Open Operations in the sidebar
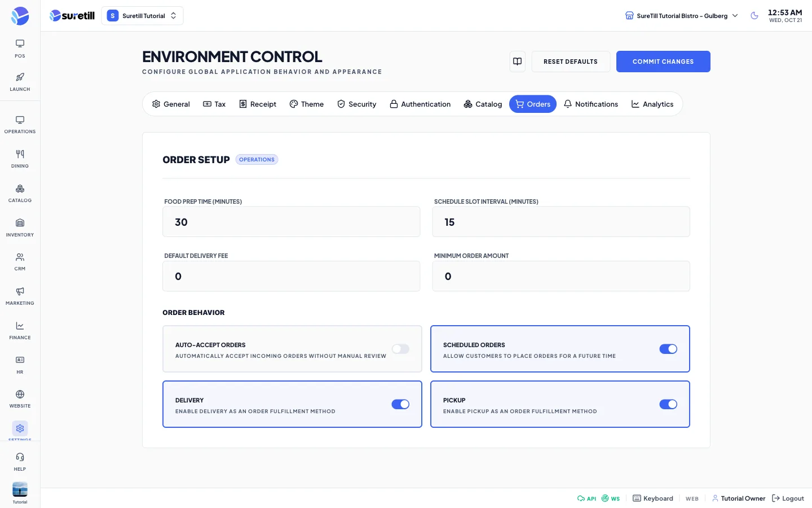Viewport: 812px width, 508px height. click(20, 125)
